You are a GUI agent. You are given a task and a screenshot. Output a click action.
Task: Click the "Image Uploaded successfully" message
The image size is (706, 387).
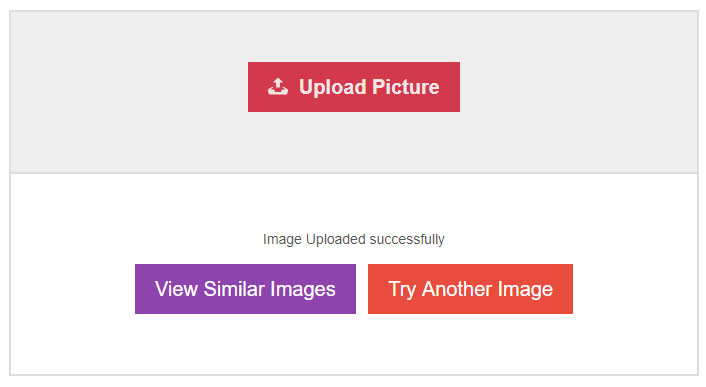(354, 239)
